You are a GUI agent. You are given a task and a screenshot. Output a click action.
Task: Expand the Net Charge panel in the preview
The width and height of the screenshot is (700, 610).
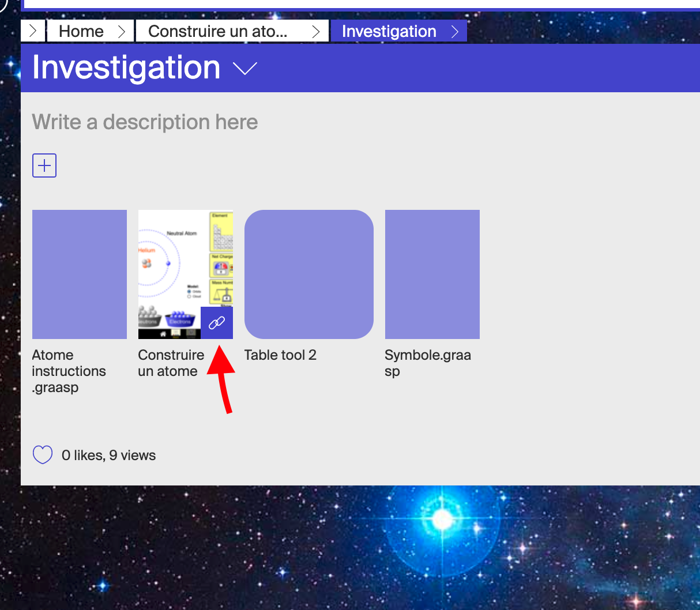(x=221, y=265)
